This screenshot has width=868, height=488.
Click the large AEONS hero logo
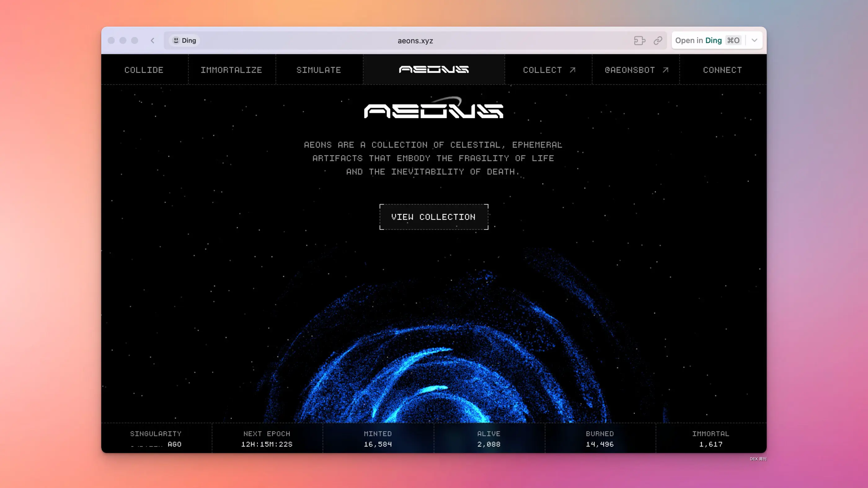(x=434, y=109)
